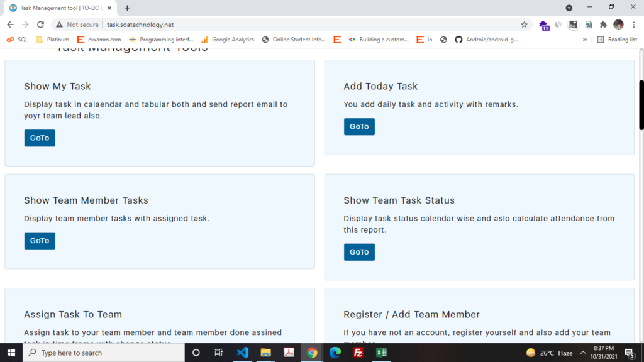Open the Chrome profile dropdown near the window controls
Image resolution: width=644 pixels, height=362 pixels.
(569, 8)
